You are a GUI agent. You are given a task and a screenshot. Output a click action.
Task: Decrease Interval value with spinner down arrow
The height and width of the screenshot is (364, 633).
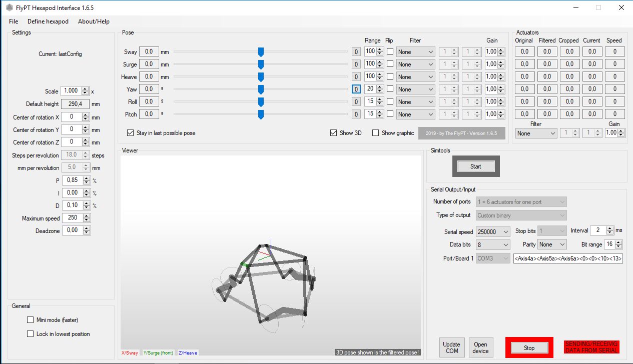(x=609, y=232)
